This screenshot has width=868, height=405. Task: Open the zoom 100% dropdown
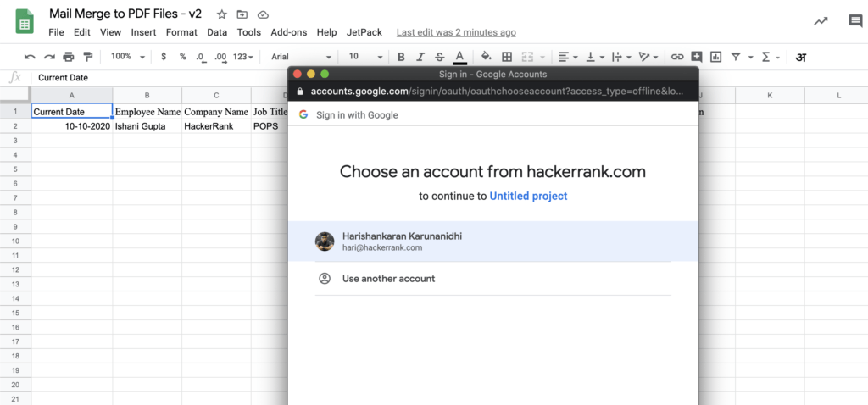[x=127, y=57]
